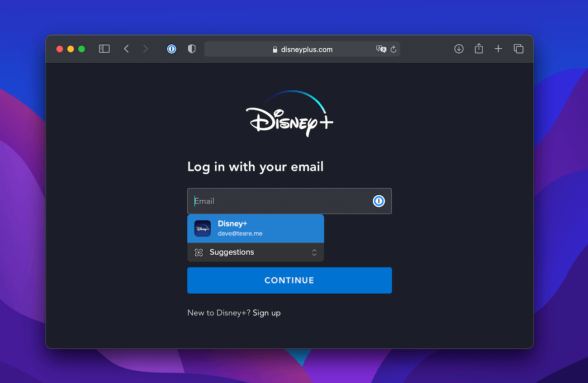Select the dave@teare.me Disney+ login suggestion
The width and height of the screenshot is (588, 383).
[x=256, y=228]
